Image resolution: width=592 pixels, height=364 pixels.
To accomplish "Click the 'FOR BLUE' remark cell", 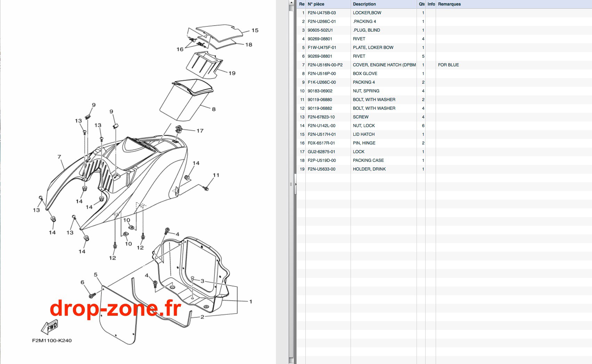I will tap(449, 65).
